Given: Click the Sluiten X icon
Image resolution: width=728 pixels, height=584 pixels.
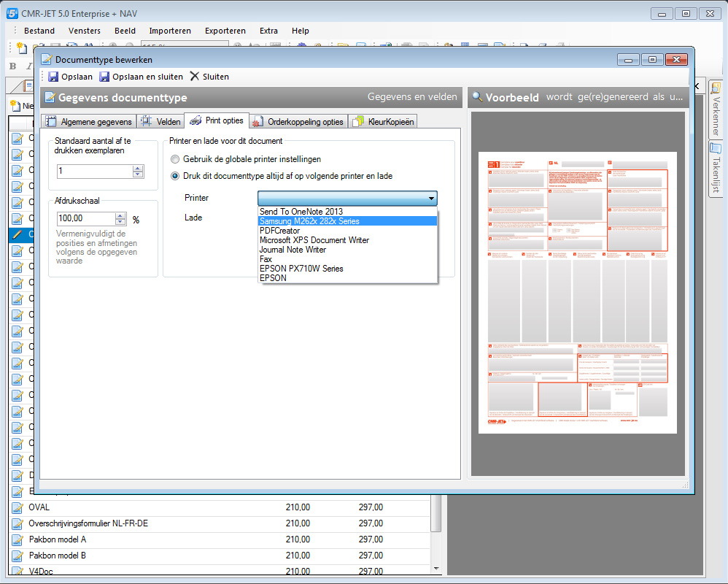Looking at the screenshot, I should tap(194, 77).
